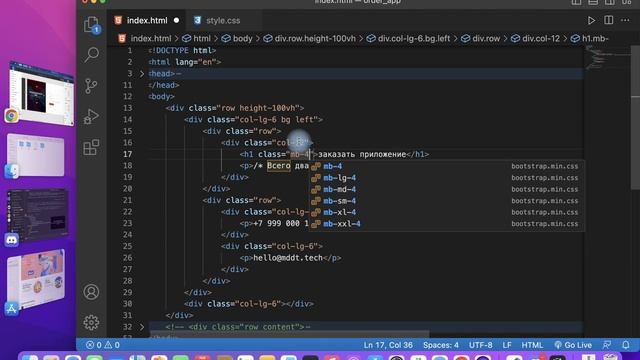Select mb-md-4 autocomplete suggestion
Screen dimensions: 640x360
point(446,189)
